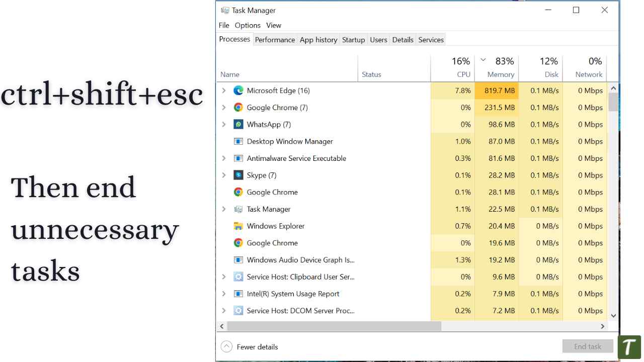This screenshot has height=362, width=644.
Task: Click the Windows Explorer folder icon
Action: point(238,226)
